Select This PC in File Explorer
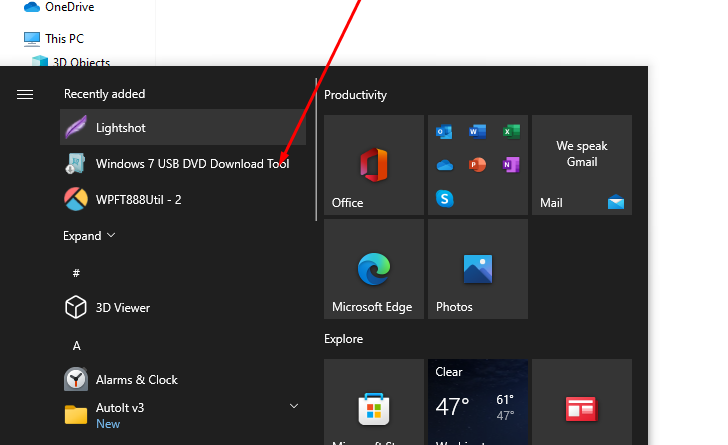Screen dimensions: 728x445 click(64, 39)
